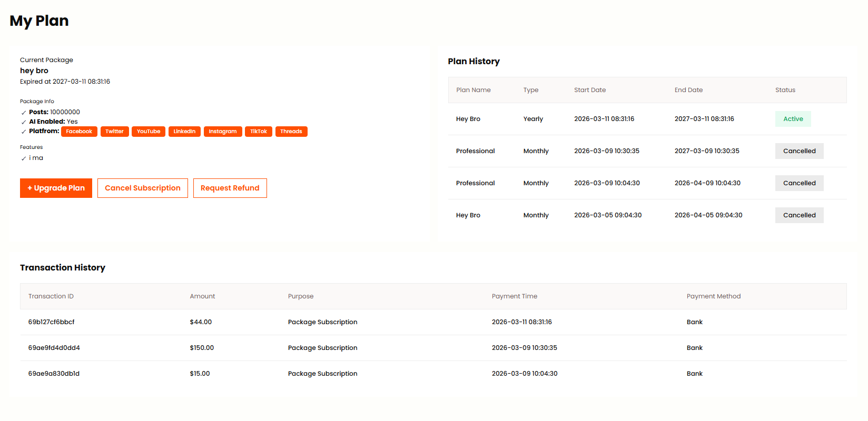The width and height of the screenshot is (868, 421).
Task: Click Cancelled status for yearly-ending Professional plan
Action: coord(799,151)
